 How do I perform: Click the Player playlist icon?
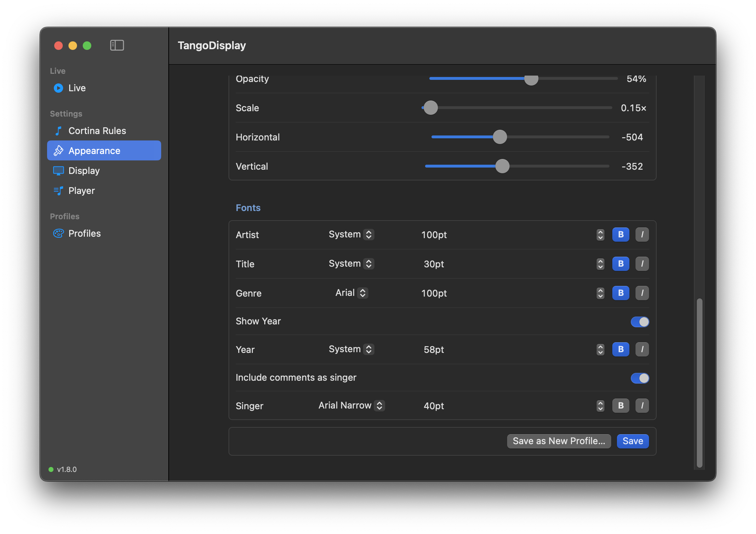coord(58,191)
